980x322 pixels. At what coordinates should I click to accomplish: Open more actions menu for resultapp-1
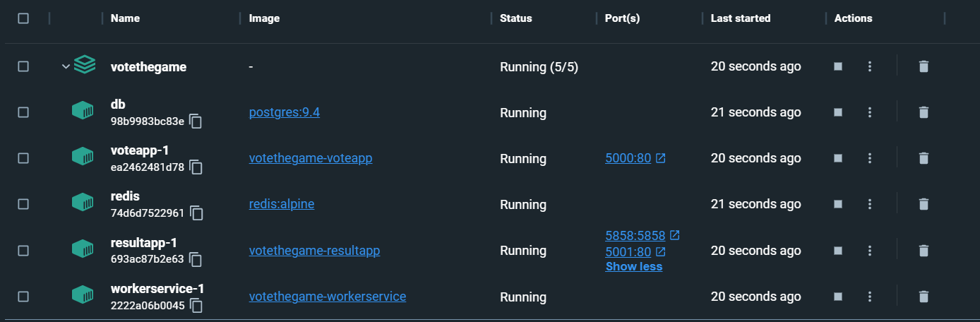coord(870,250)
